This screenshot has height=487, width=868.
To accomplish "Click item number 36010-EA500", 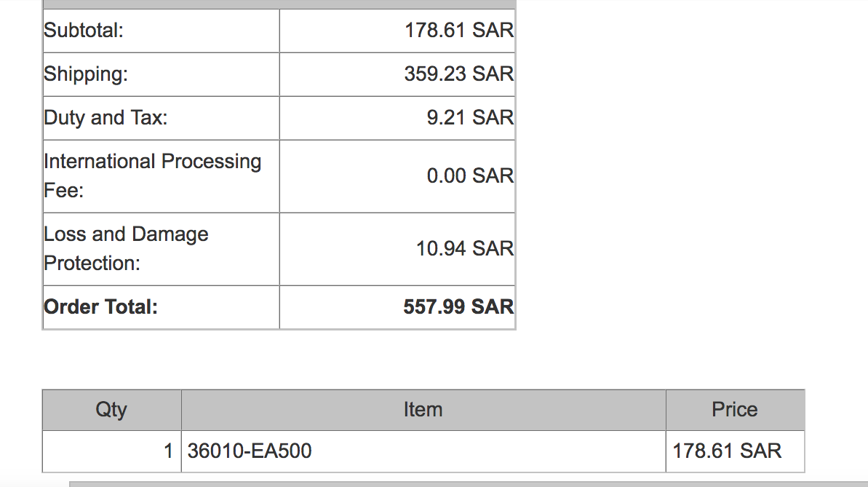I will pos(250,451).
